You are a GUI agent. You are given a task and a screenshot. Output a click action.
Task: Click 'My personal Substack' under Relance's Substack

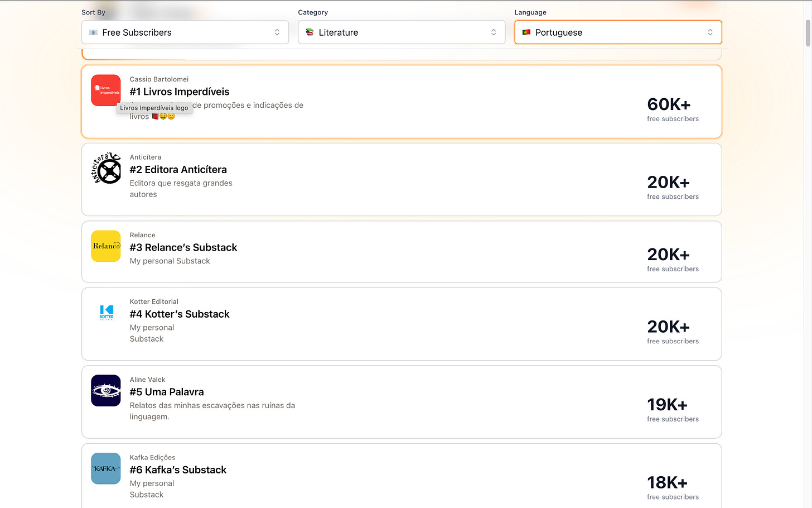coord(170,261)
